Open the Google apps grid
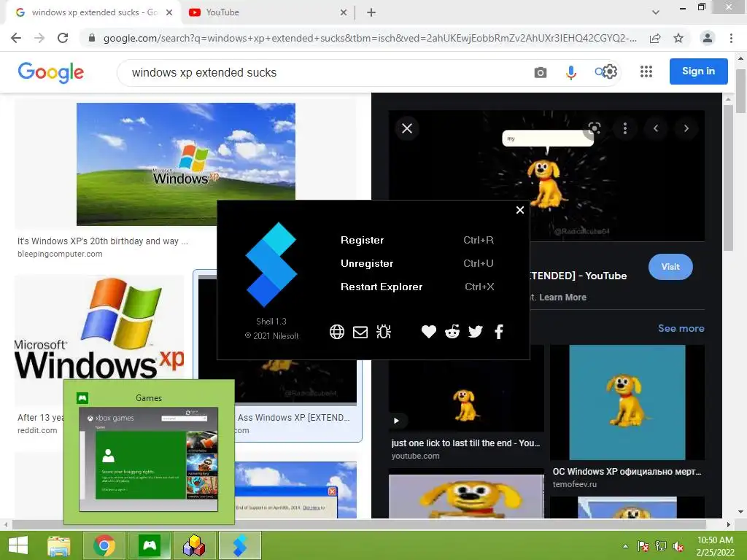This screenshot has width=747, height=560. (x=646, y=72)
